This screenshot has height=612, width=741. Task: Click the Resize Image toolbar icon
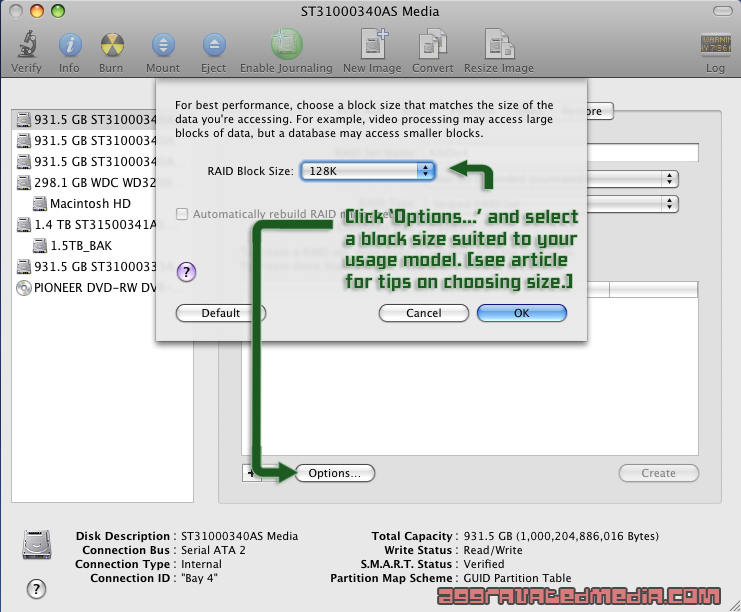click(499, 44)
